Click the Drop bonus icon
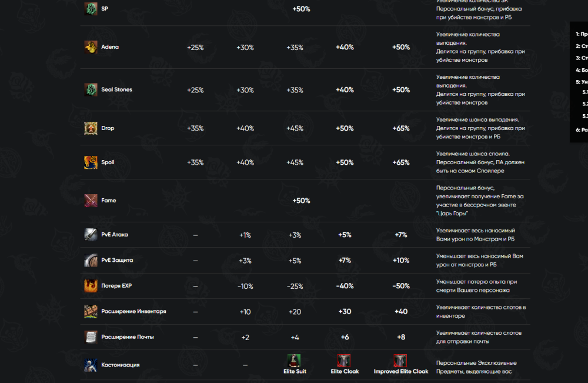 (91, 128)
